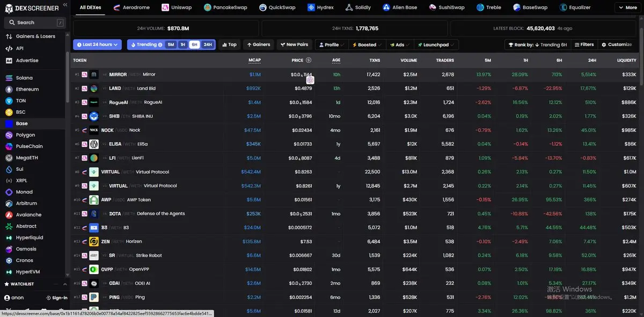Select the Abstract chain icon

pyautogui.click(x=9, y=226)
